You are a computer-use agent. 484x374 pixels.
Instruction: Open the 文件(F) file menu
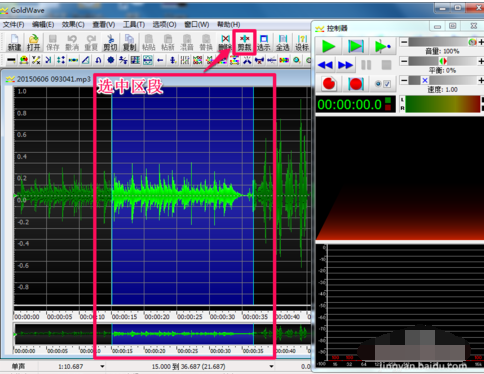(x=14, y=24)
